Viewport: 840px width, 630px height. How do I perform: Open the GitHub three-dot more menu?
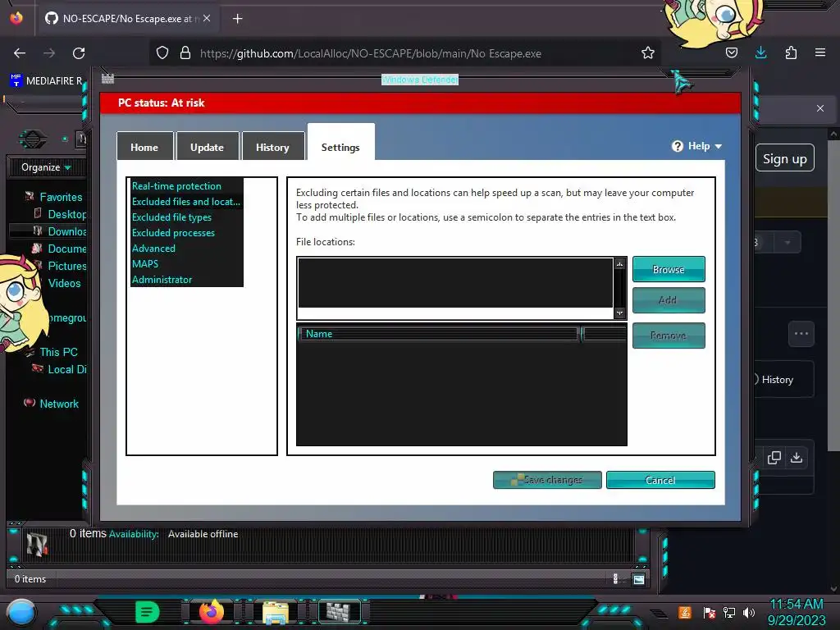801,334
